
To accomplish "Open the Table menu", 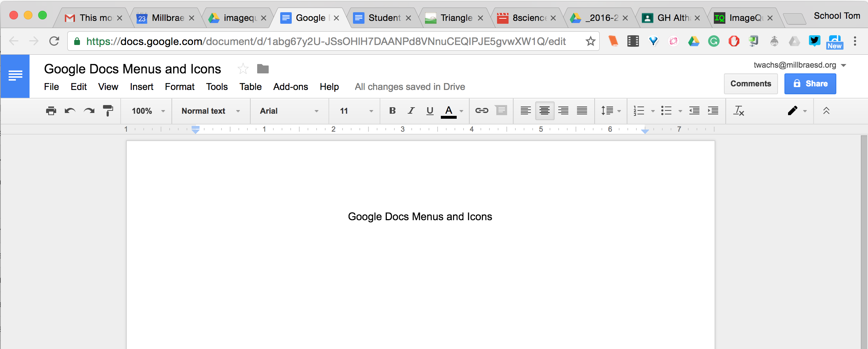I will pos(250,87).
